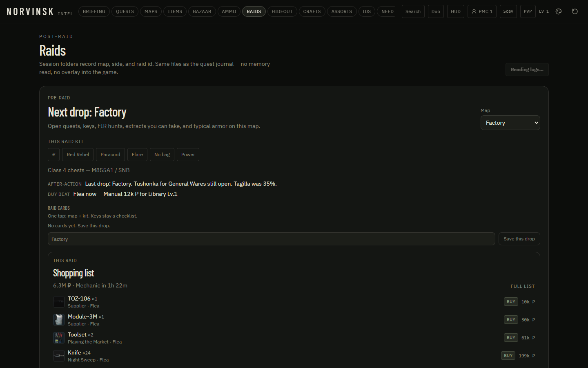Open the PMC 1 profile selector
The width and height of the screenshot is (588, 368).
click(x=482, y=11)
